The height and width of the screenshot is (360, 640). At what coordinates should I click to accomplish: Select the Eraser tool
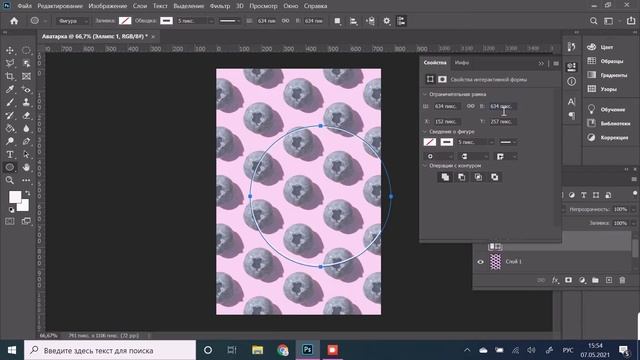tap(26, 116)
